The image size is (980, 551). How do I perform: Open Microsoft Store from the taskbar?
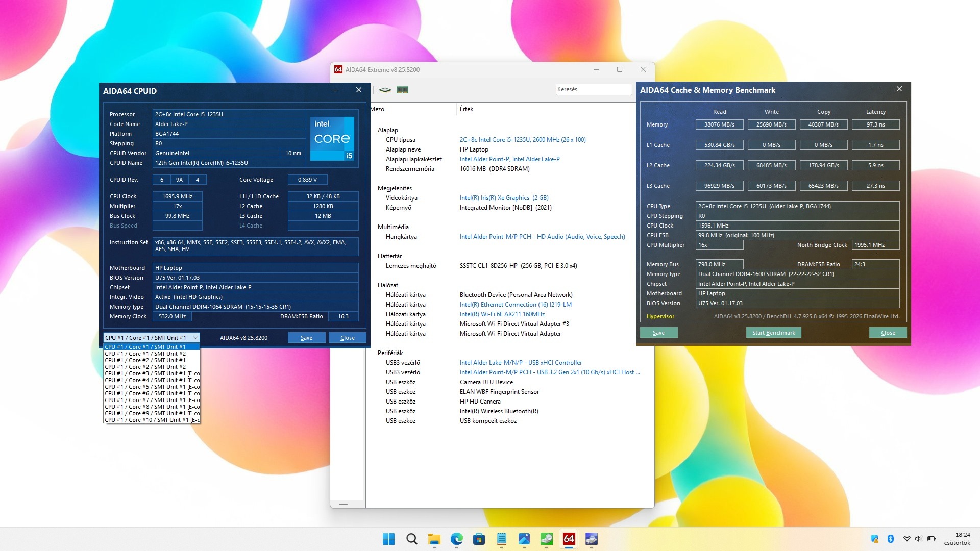tap(479, 539)
